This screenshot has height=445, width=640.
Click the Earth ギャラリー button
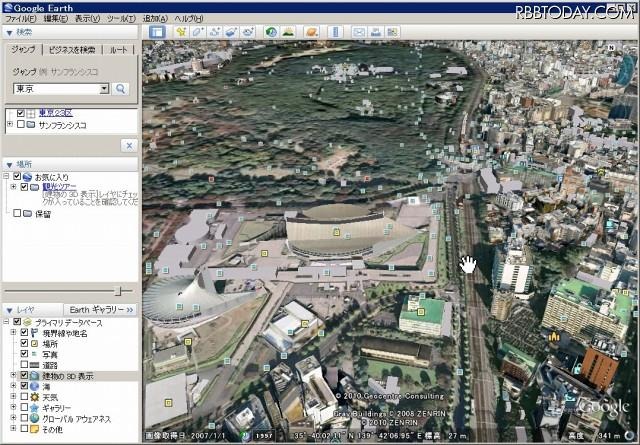coord(100,310)
